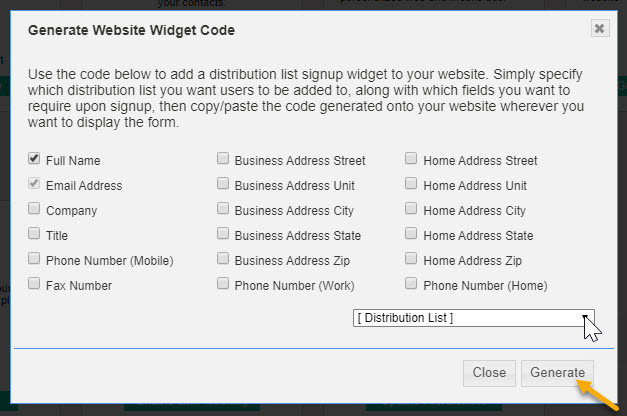This screenshot has width=627, height=416.
Task: Select the Home Address Unit checkbox
Action: click(411, 184)
